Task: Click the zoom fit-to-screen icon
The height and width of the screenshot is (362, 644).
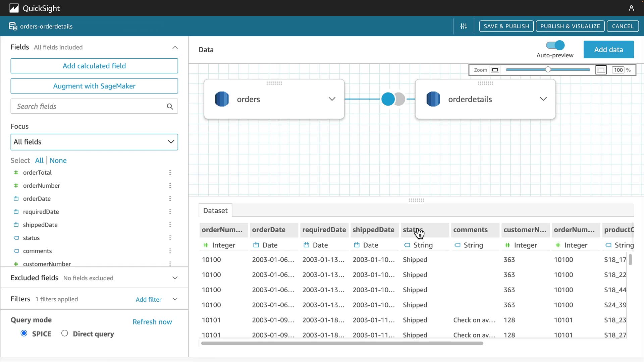Action: pos(601,70)
